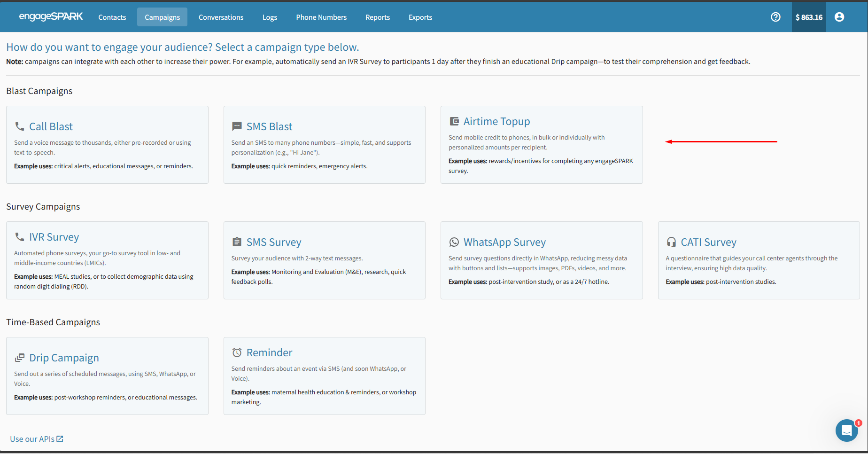Click the message icon beside SMS Blast
The image size is (868, 454).
(x=237, y=126)
